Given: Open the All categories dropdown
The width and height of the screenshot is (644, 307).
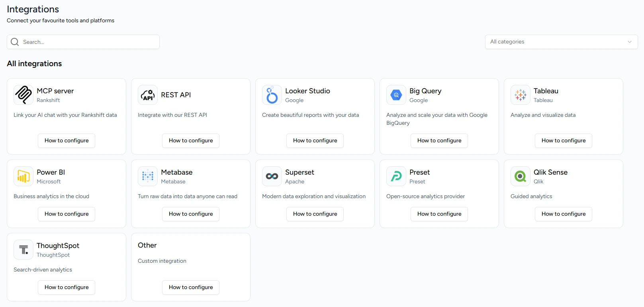Looking at the screenshot, I should click(561, 42).
